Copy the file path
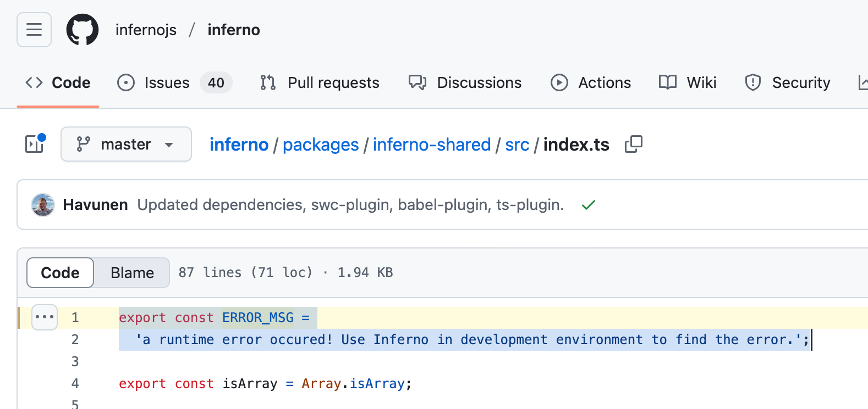This screenshot has width=868, height=409. coord(634,144)
